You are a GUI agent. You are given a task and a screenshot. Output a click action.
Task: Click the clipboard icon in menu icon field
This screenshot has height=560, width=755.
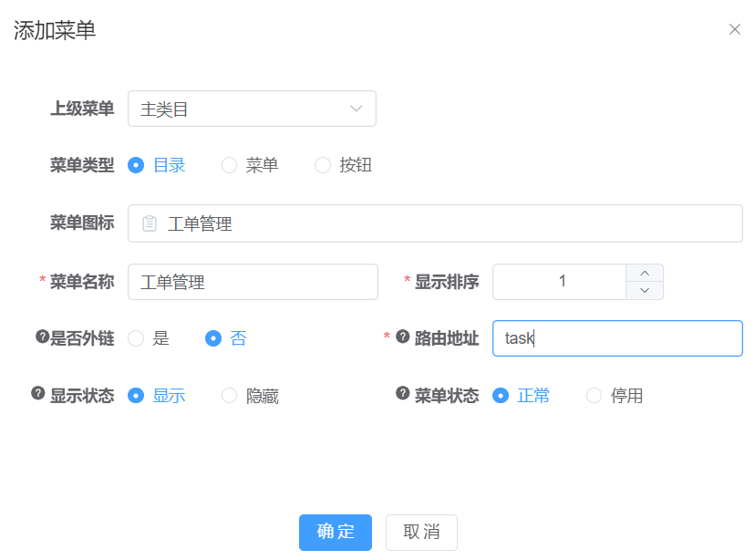(150, 223)
